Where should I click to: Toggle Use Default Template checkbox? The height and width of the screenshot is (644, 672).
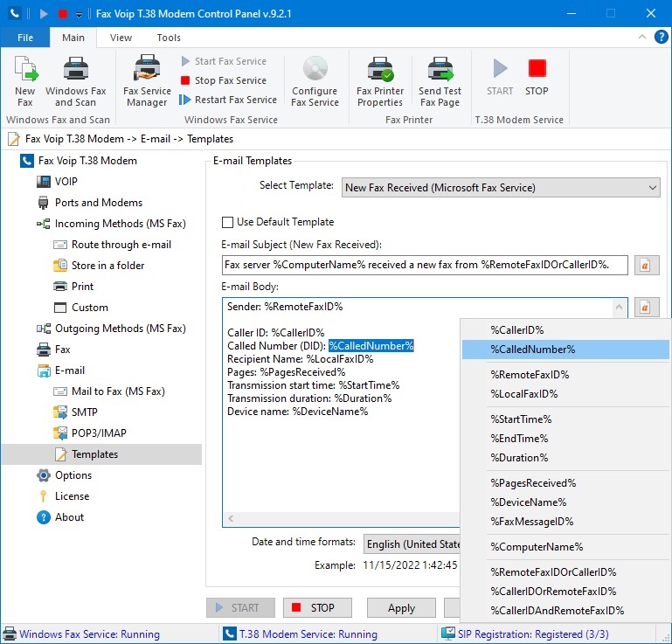(x=227, y=222)
